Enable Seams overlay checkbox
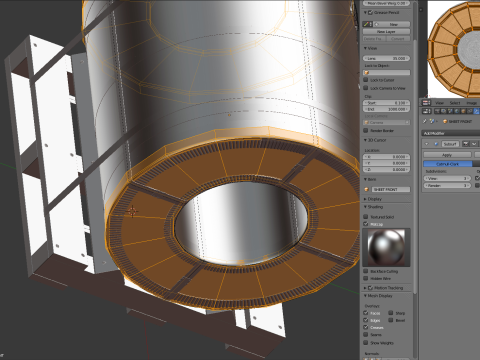Image resolution: width=480 pixels, height=360 pixels. [366, 335]
